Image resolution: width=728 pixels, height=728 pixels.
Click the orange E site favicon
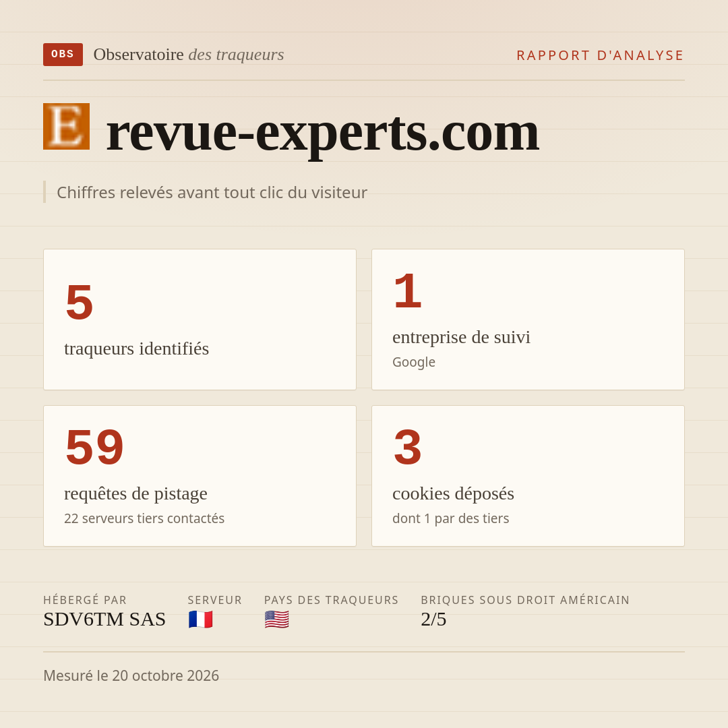pos(66,126)
